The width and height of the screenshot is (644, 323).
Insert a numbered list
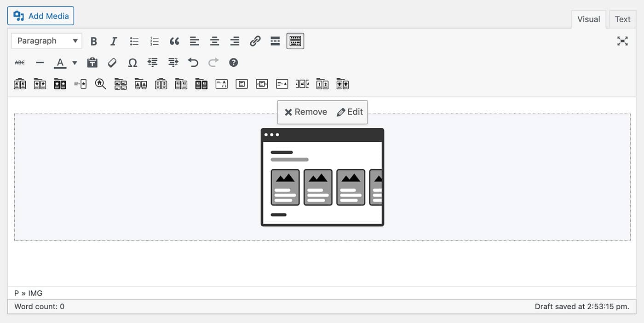pyautogui.click(x=154, y=41)
